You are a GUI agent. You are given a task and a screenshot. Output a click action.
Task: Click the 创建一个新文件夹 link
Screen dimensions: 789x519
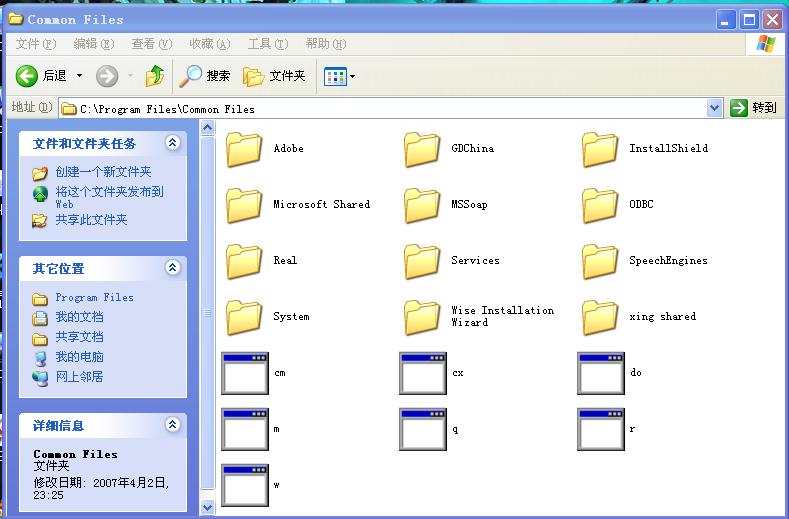click(x=103, y=172)
